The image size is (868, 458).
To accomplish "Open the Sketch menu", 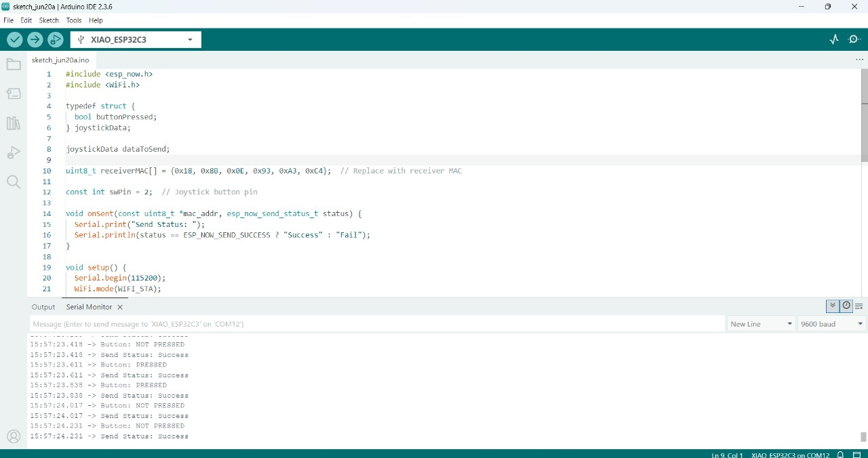I will [x=49, y=20].
